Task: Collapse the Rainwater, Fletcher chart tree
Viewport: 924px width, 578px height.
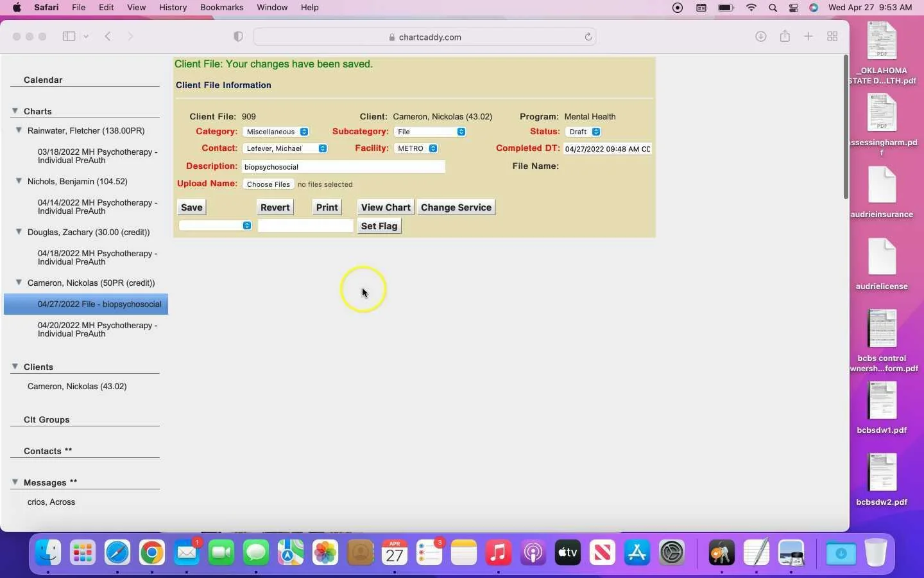Action: pos(19,130)
